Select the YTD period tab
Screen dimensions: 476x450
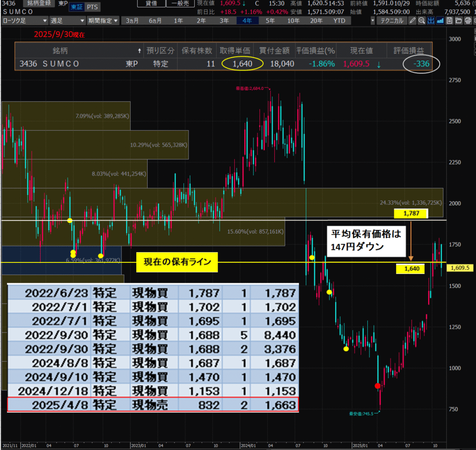pos(339,20)
